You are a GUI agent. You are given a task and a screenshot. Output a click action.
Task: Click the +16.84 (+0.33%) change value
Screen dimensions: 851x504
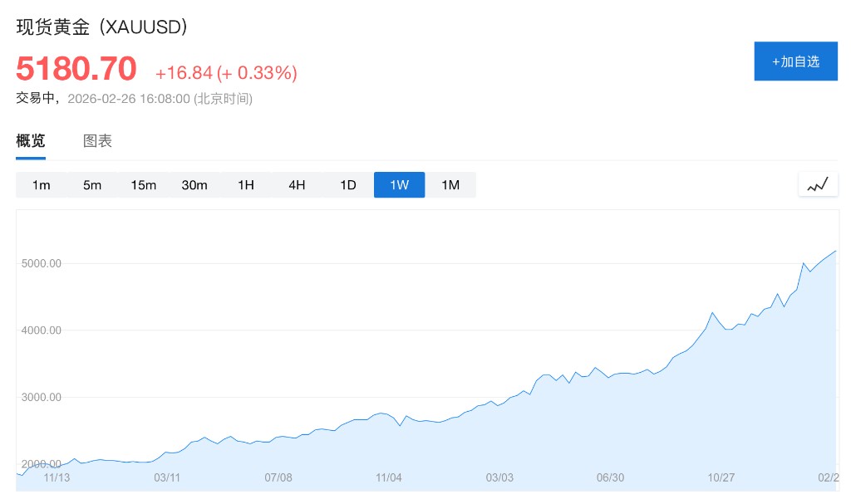(226, 73)
